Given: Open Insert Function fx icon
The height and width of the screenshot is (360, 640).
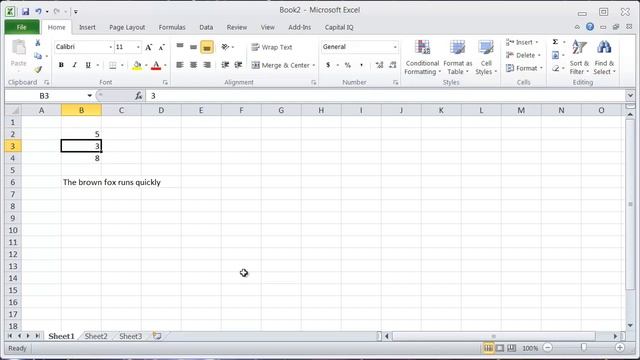Looking at the screenshot, I should [x=138, y=96].
